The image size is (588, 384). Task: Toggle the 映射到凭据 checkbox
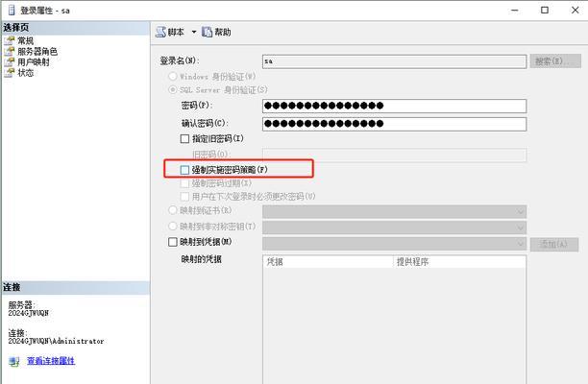point(173,242)
